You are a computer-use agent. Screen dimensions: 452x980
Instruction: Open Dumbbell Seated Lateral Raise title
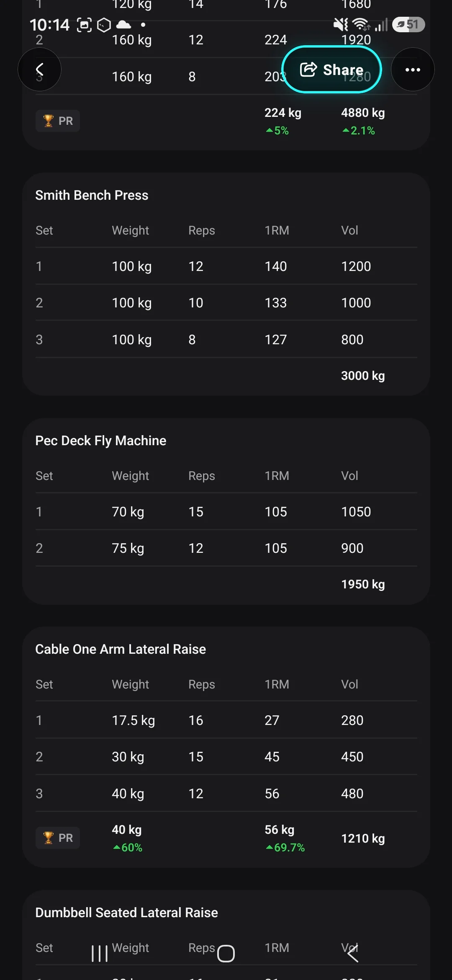(x=127, y=913)
